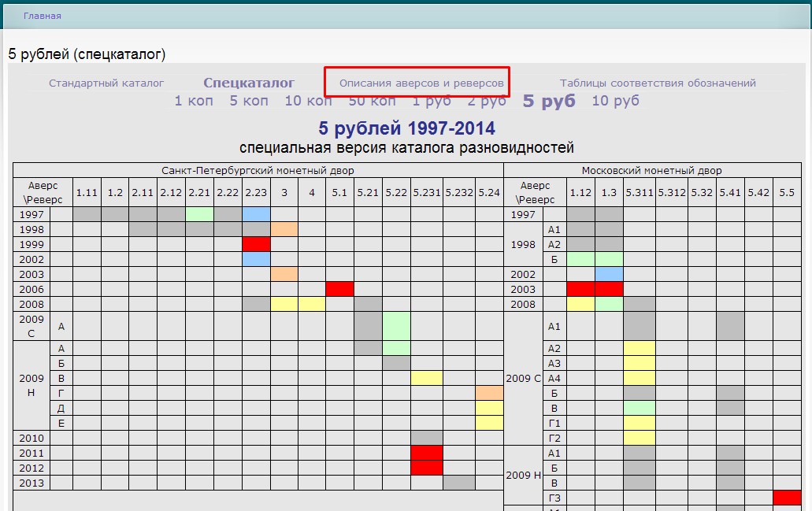The height and width of the screenshot is (511, 812).
Task: Click the green 1997 cell in column 2.21
Action: [x=199, y=214]
